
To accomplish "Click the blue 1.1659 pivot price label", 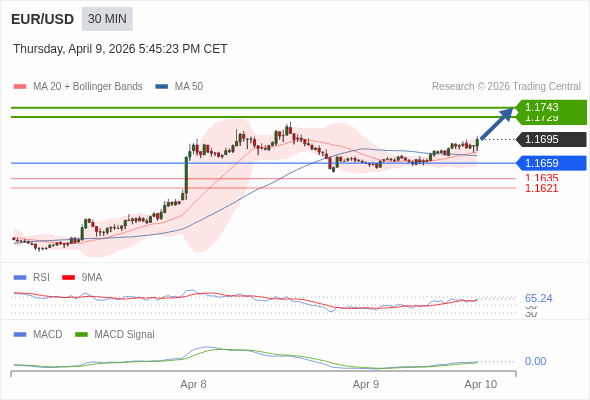I will click(x=551, y=163).
